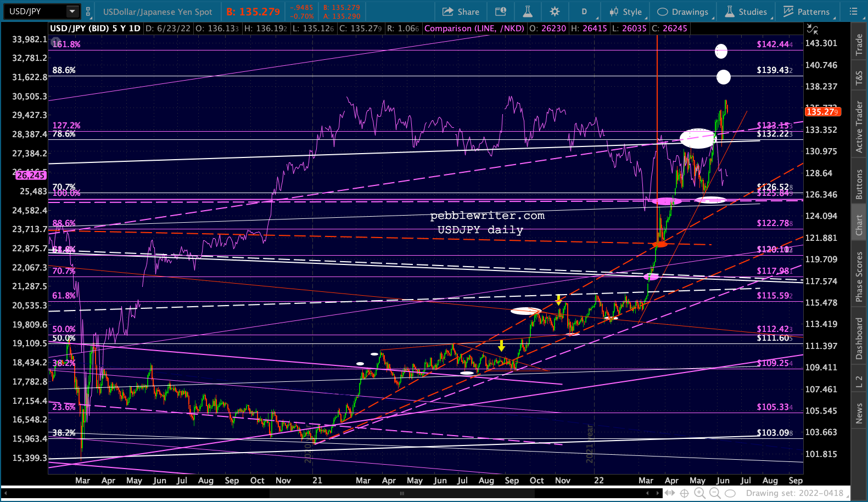Image resolution: width=868 pixels, height=502 pixels.
Task: Click the $103.09 level label
Action: point(775,432)
